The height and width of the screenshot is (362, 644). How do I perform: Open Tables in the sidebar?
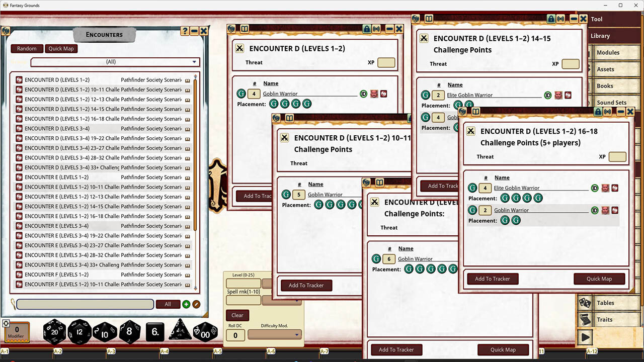pos(605,303)
